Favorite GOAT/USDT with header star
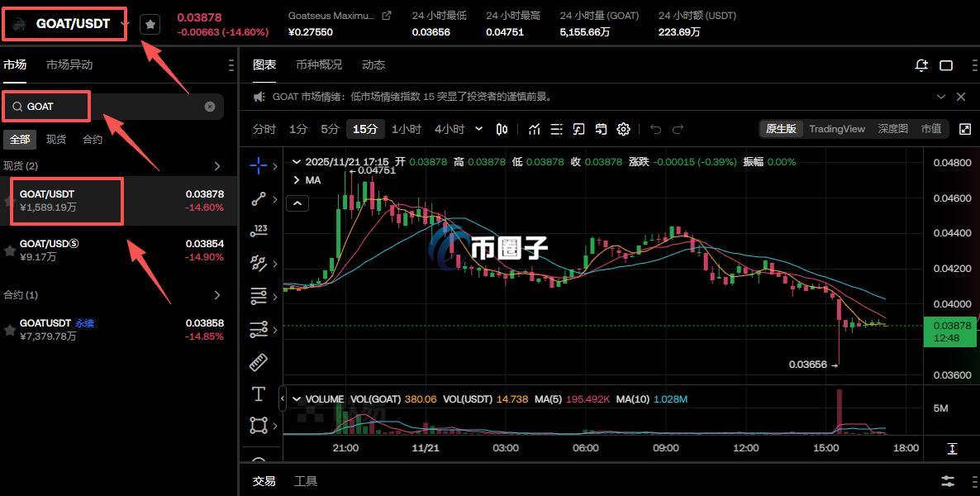Image resolution: width=980 pixels, height=496 pixels. click(x=150, y=24)
